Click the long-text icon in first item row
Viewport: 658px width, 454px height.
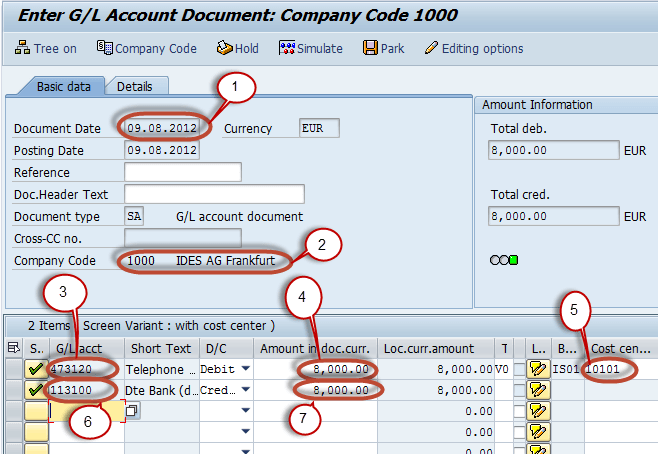click(x=537, y=369)
